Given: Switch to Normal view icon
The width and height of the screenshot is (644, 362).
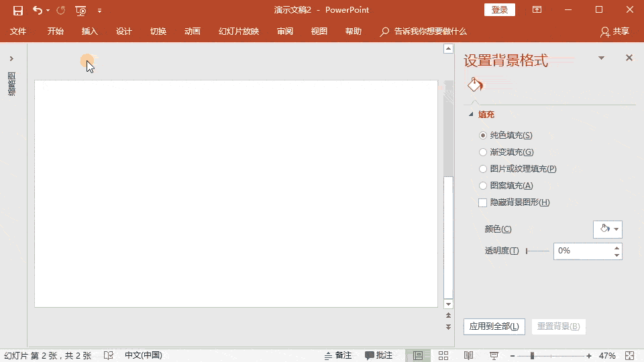Looking at the screenshot, I should tap(418, 355).
